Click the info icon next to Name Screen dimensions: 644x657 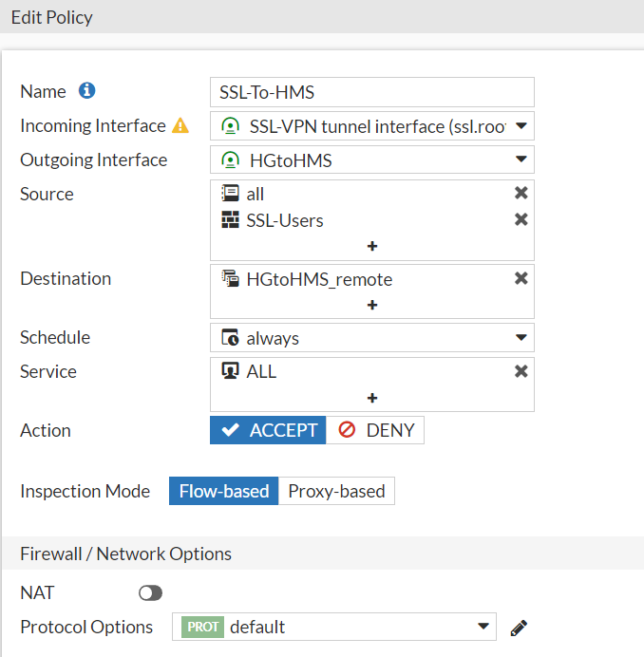pos(87,91)
